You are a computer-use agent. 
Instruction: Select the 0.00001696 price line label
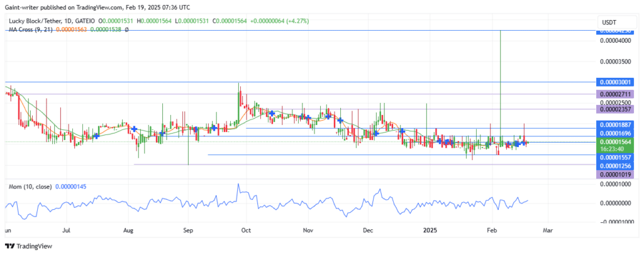coord(615,134)
